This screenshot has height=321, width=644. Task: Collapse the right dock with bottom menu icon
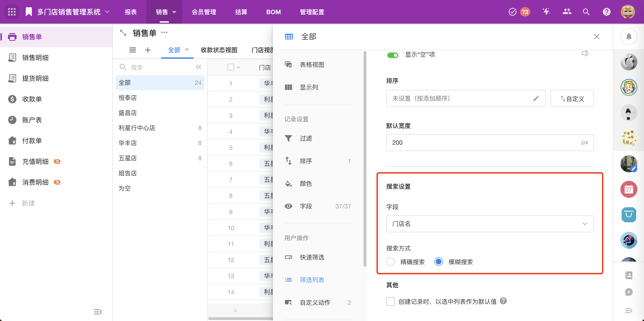(x=628, y=311)
